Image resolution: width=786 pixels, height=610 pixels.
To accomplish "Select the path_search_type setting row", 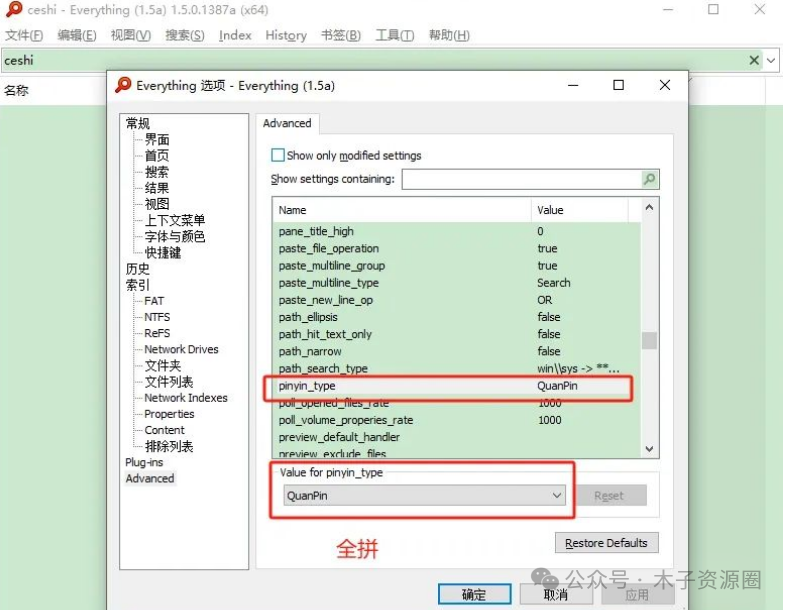I will 457,368.
